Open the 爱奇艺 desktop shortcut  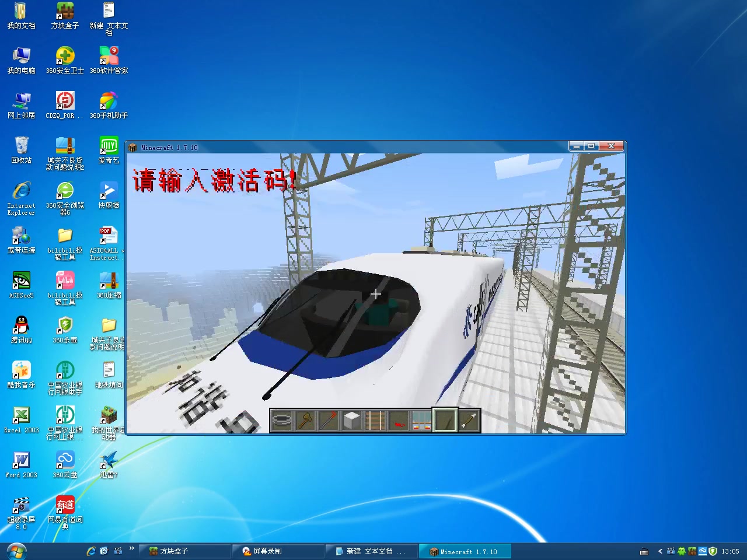click(x=109, y=150)
